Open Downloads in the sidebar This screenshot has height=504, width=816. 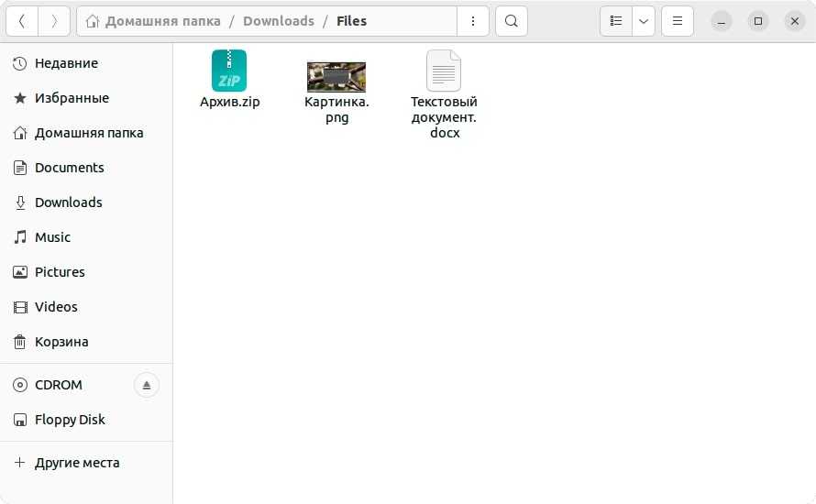pyautogui.click(x=86, y=203)
